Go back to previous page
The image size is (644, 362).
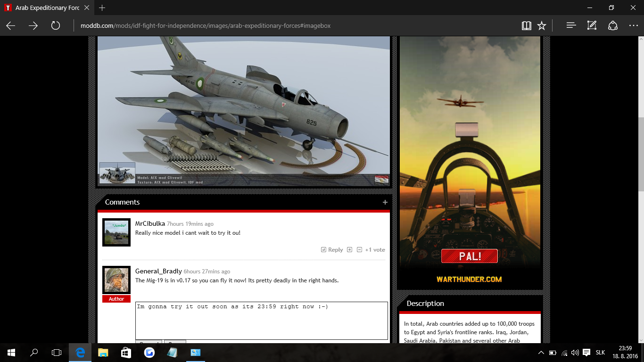pyautogui.click(x=11, y=26)
